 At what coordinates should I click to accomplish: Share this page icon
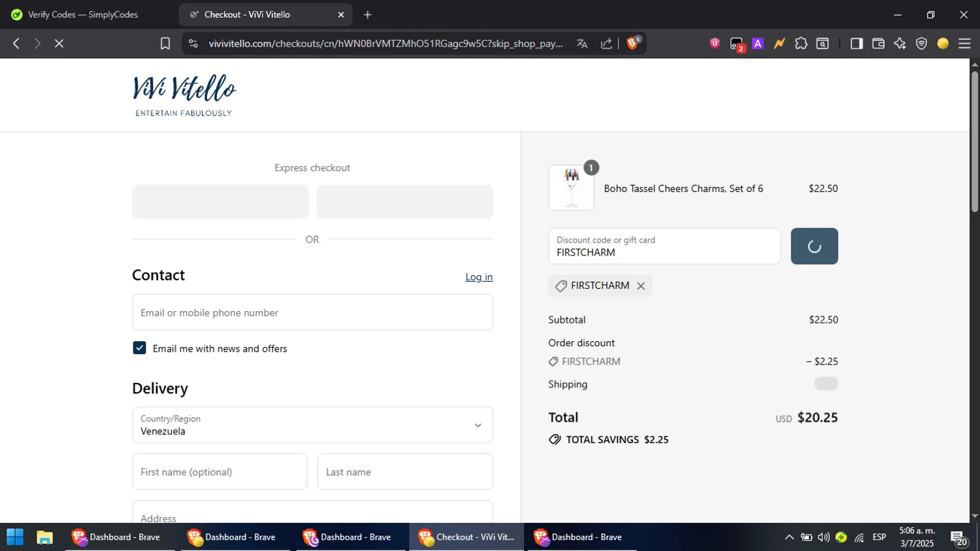(x=606, y=44)
